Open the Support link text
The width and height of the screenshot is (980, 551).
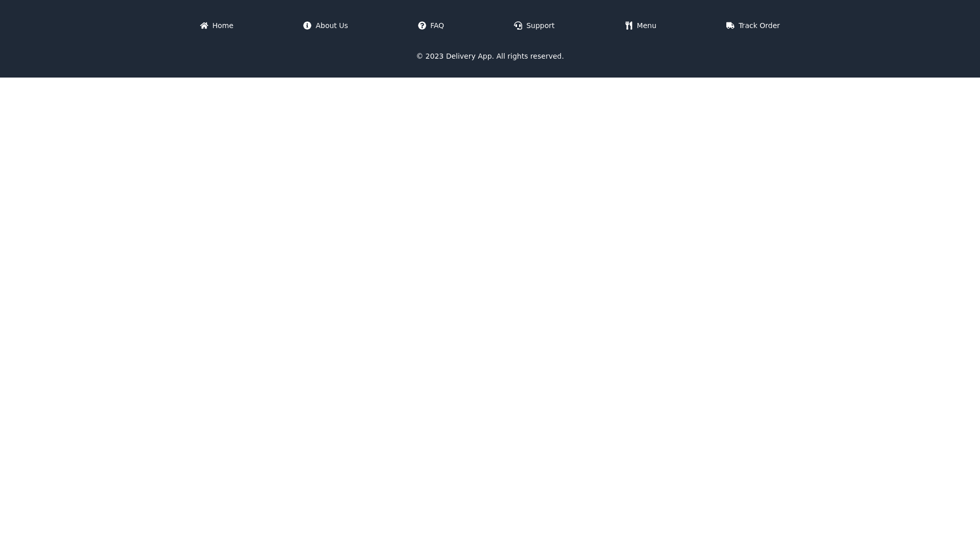[541, 26]
